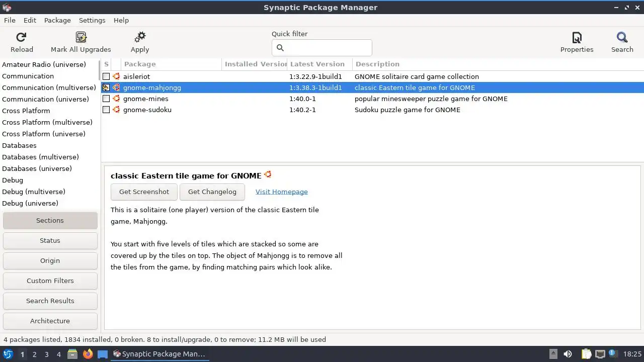Show Search Results view
Image resolution: width=644 pixels, height=362 pixels.
pos(50,301)
